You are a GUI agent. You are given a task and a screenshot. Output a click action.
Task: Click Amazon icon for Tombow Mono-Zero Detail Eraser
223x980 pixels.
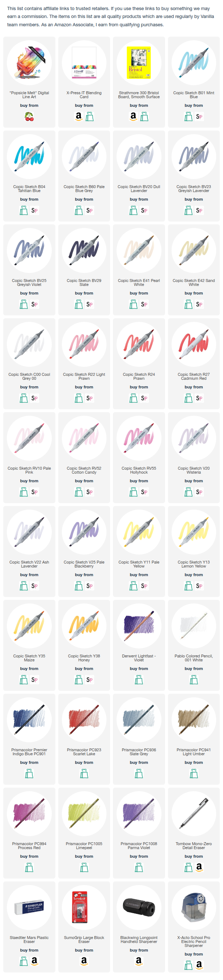(199, 867)
